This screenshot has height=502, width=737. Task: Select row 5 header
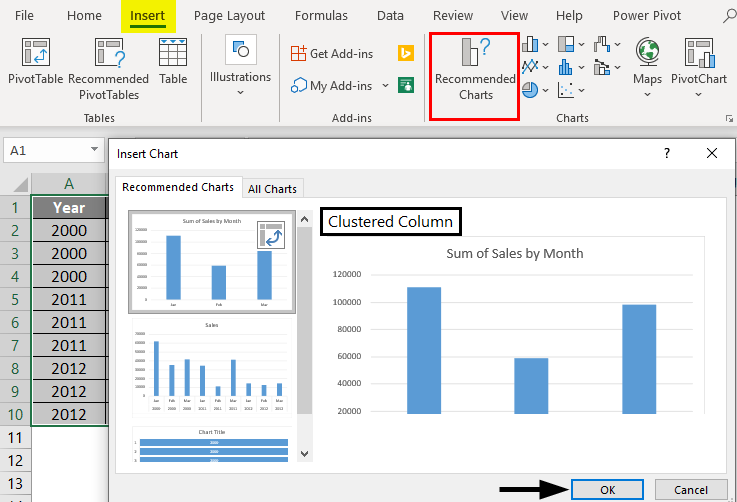click(15, 299)
